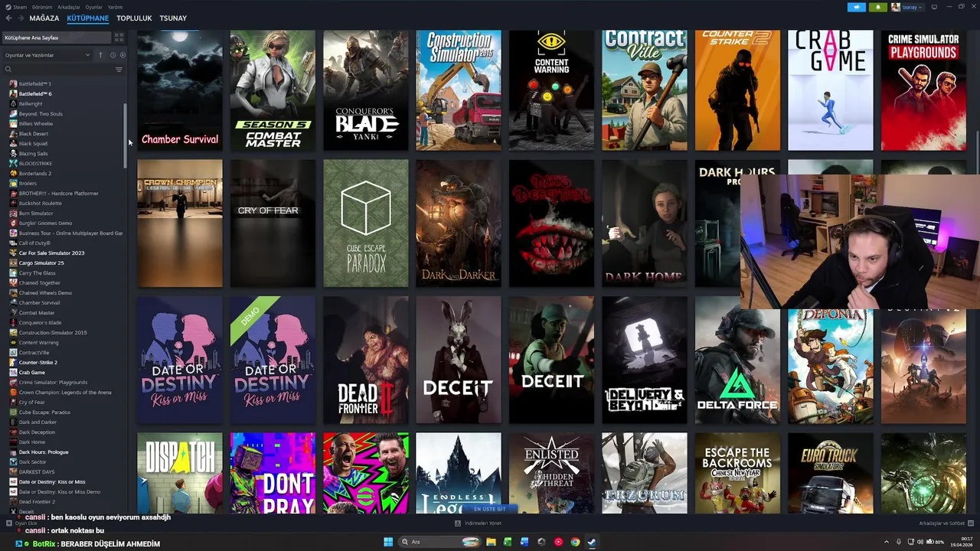Open the Arkadaşlar menu
This screenshot has height=551, width=980.
pyautogui.click(x=69, y=7)
